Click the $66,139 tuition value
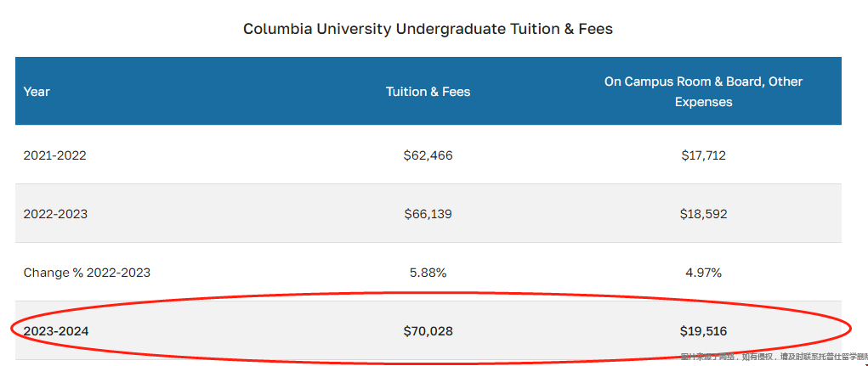Viewport: 868px width, 366px height. [428, 214]
